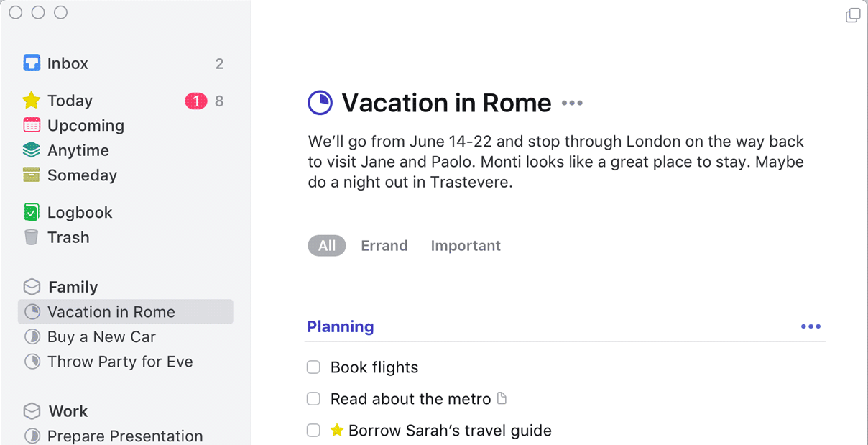Screen dimensions: 868x445
Task: Open the Someday archive box icon
Action: 32,175
